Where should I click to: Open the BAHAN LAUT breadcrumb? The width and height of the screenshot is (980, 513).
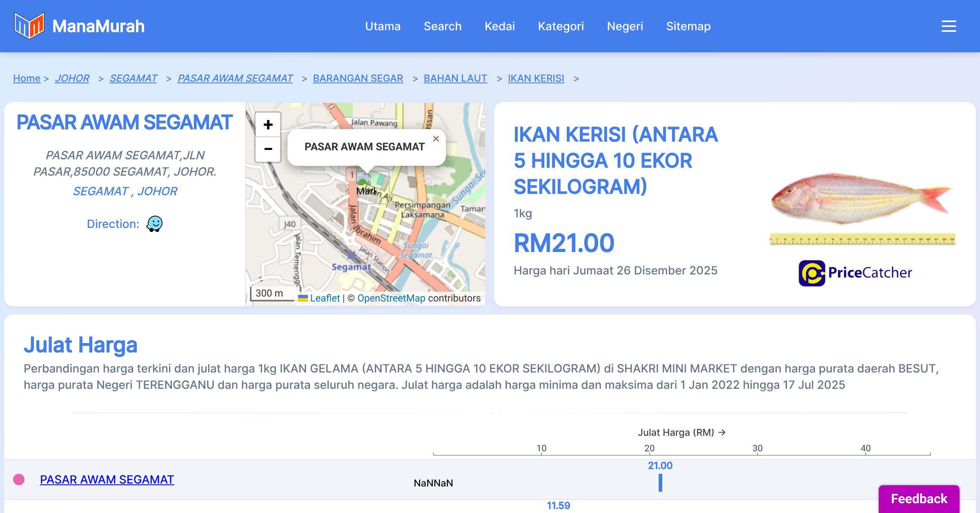[x=455, y=78]
